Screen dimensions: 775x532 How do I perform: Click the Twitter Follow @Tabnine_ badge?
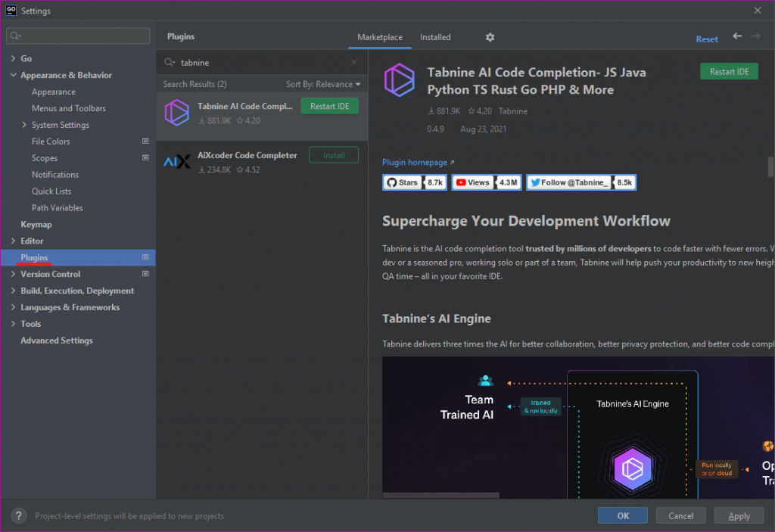(x=580, y=182)
